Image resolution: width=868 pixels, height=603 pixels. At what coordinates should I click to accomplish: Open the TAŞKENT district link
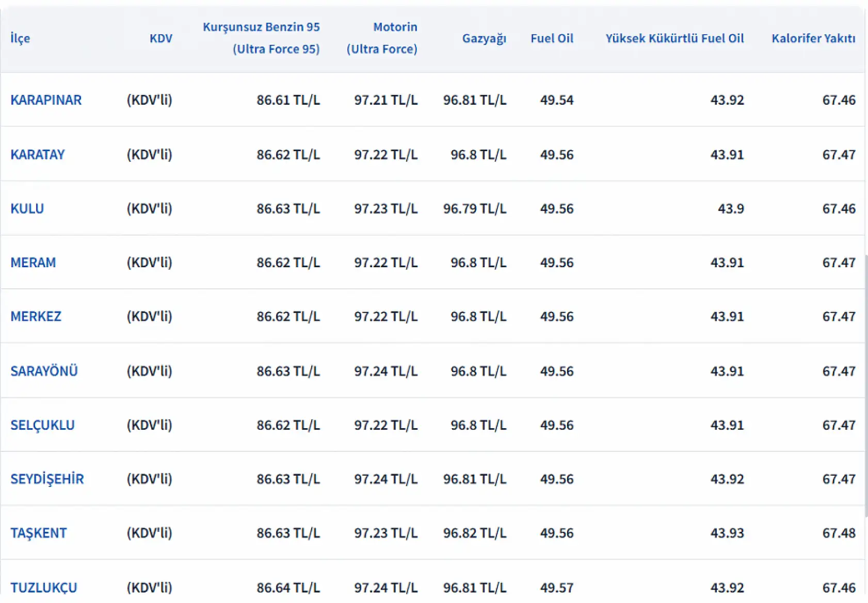[39, 533]
